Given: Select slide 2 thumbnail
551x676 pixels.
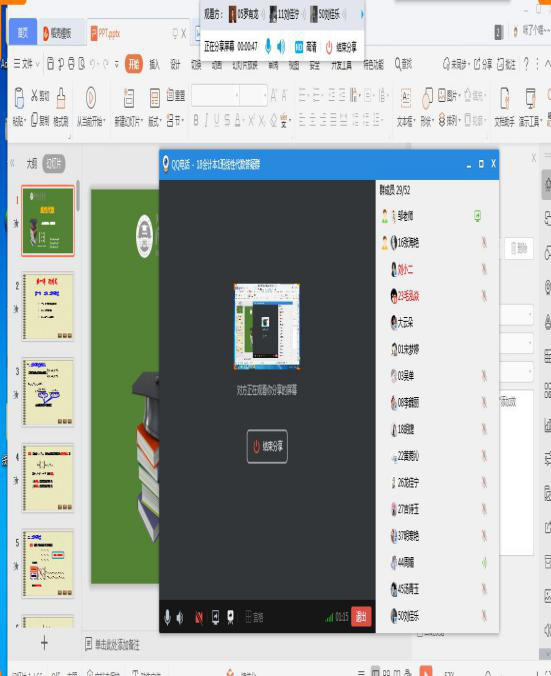Looking at the screenshot, I should tap(48, 307).
